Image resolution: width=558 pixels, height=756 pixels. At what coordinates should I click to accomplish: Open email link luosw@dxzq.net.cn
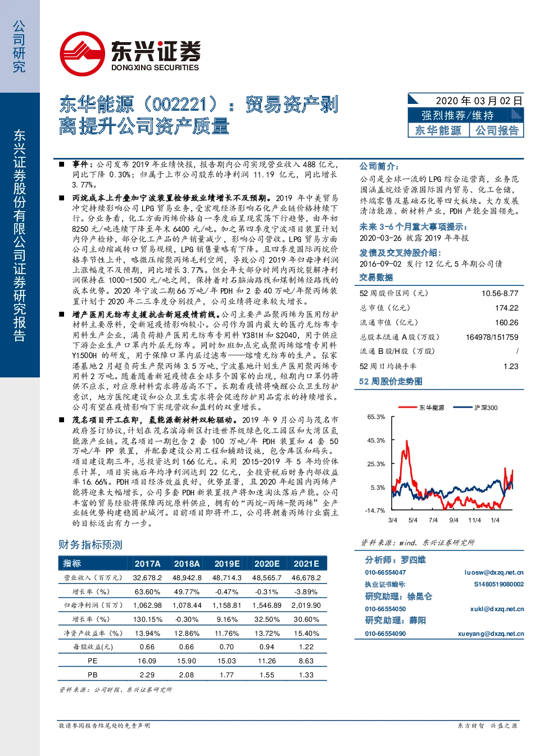(x=494, y=572)
